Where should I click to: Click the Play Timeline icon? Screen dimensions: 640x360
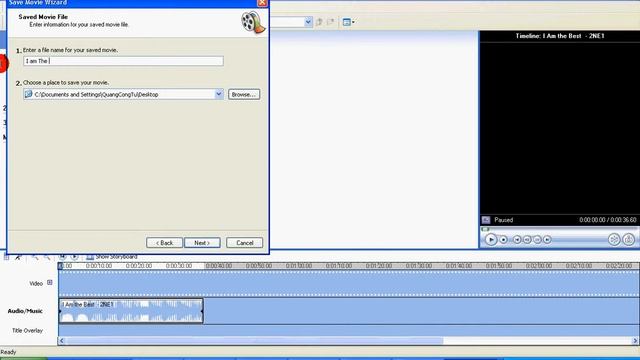(74, 257)
